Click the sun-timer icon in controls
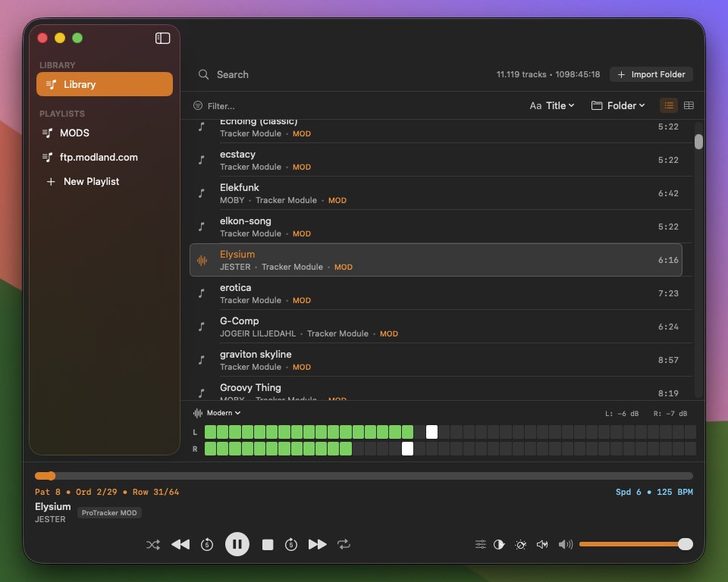728x582 pixels. (x=521, y=544)
